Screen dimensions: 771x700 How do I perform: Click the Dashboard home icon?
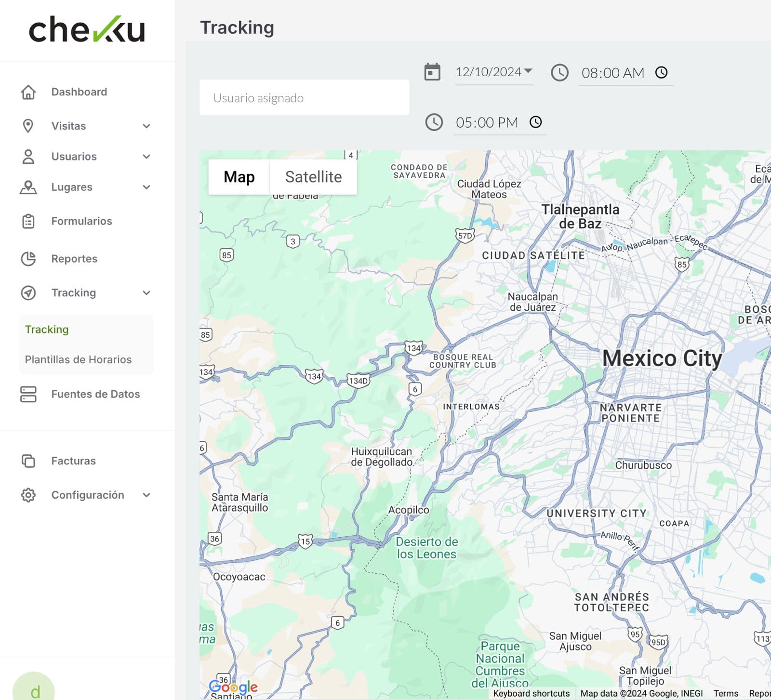(28, 92)
